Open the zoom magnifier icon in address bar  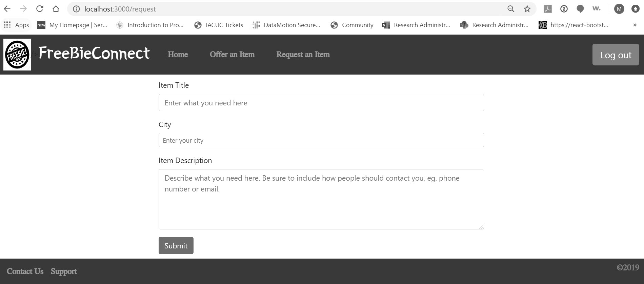[x=511, y=9]
